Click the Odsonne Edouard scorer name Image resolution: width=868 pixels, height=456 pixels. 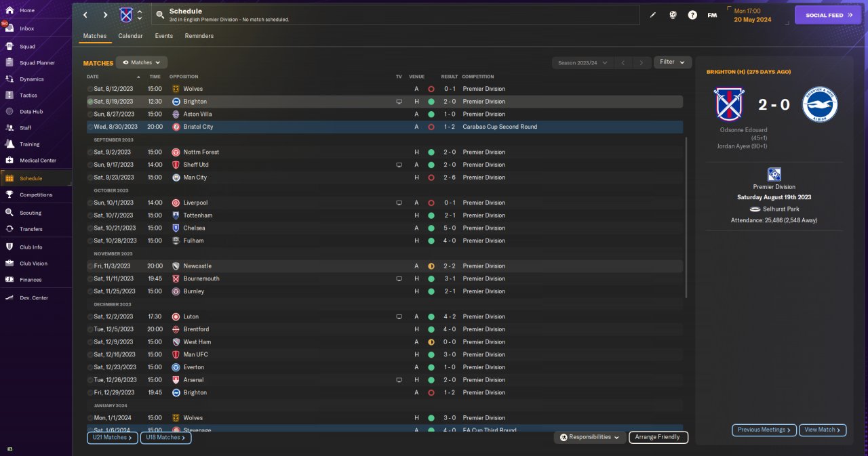point(745,129)
